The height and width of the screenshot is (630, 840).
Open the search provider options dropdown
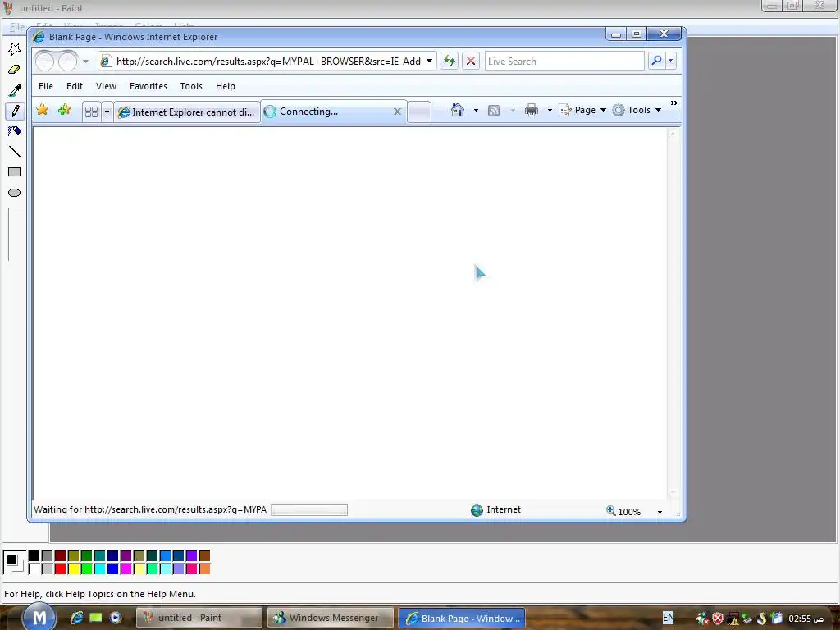click(x=671, y=61)
